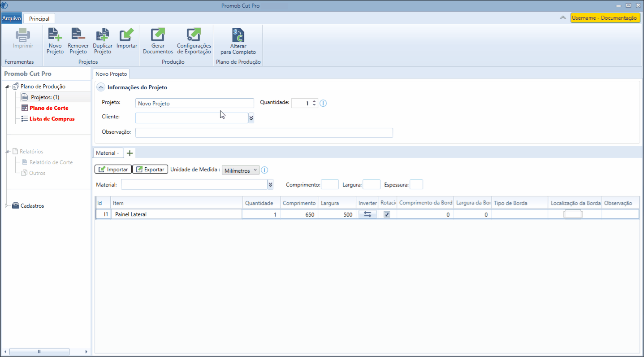The height and width of the screenshot is (357, 644).
Task: Click the I1 Id cell
Action: (x=104, y=214)
